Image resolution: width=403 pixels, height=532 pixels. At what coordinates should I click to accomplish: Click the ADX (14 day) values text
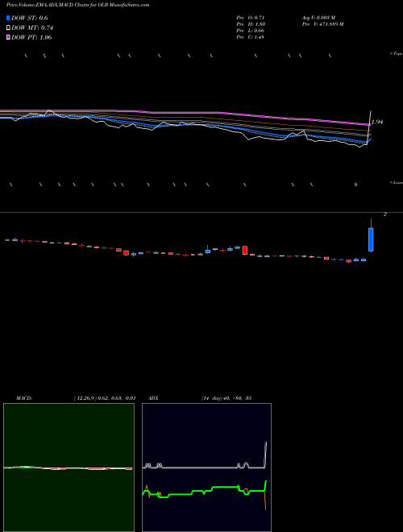click(226, 398)
